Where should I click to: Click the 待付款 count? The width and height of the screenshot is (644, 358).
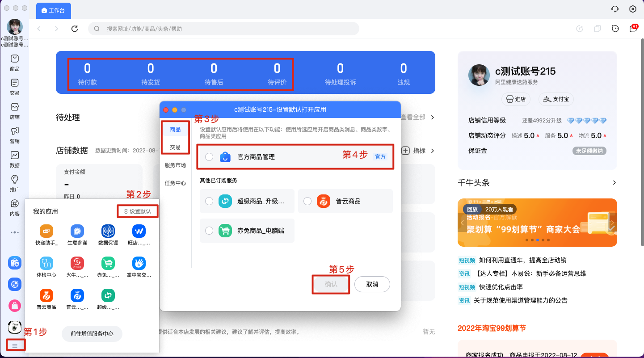[x=87, y=68]
